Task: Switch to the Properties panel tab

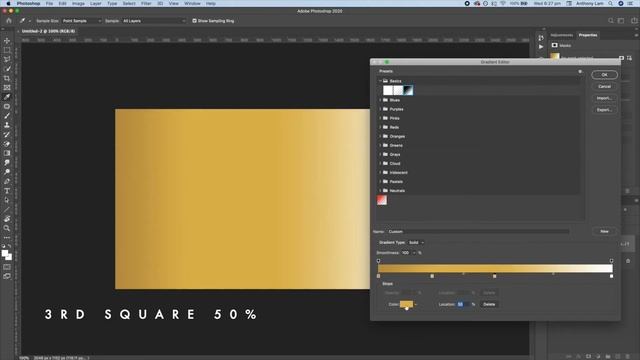Action: click(588, 35)
